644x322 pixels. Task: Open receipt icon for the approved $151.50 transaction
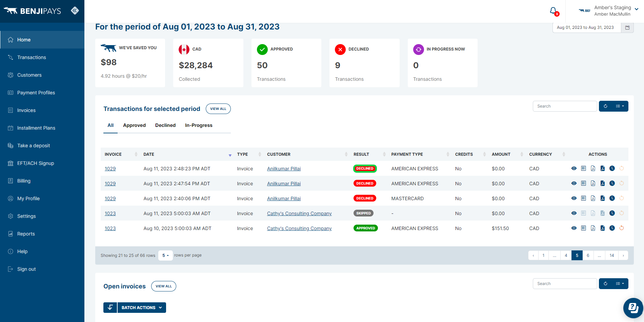(583, 228)
